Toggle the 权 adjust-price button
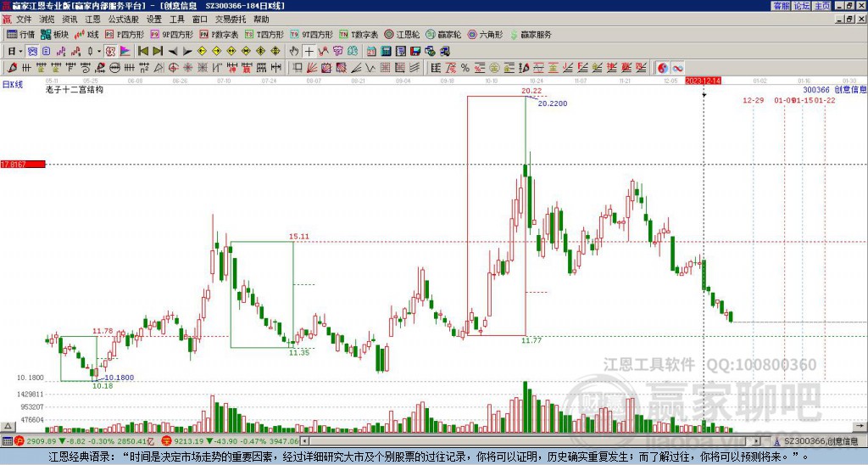 point(110,52)
